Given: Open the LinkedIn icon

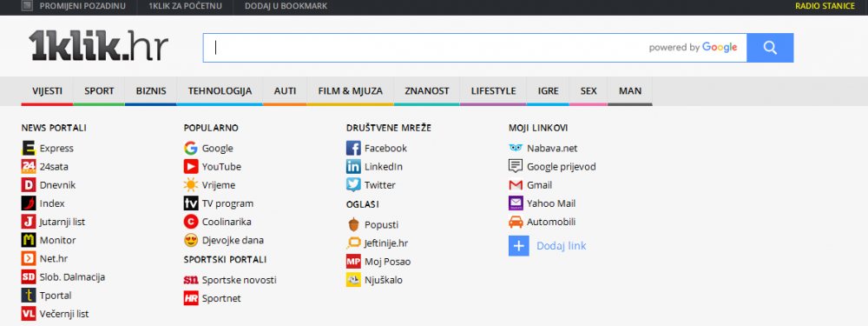Looking at the screenshot, I should click(353, 166).
